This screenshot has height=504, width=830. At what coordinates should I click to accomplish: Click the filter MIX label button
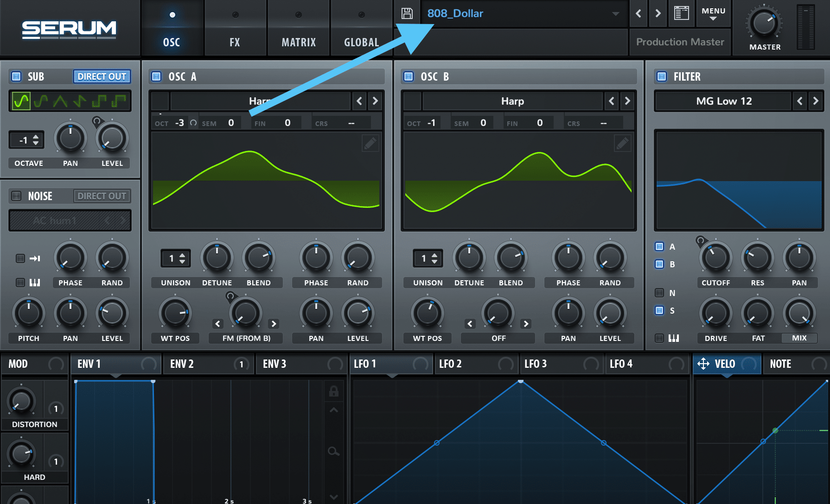pos(799,338)
